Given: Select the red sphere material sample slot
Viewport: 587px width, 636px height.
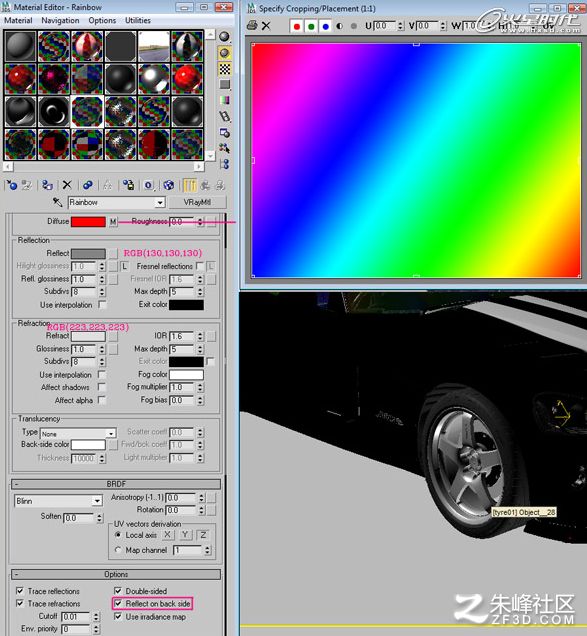Looking at the screenshot, I should [20, 79].
